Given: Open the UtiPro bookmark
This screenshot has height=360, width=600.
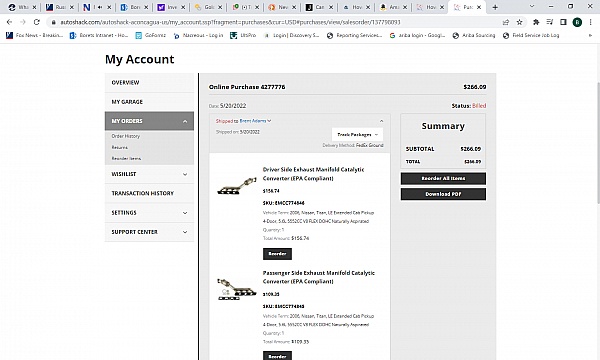Looking at the screenshot, I should (x=243, y=35).
